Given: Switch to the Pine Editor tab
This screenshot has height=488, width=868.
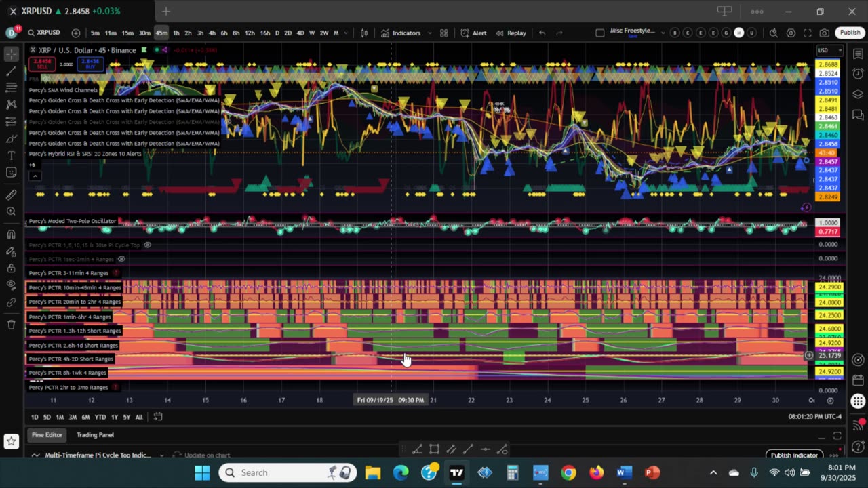Looking at the screenshot, I should 47,435.
